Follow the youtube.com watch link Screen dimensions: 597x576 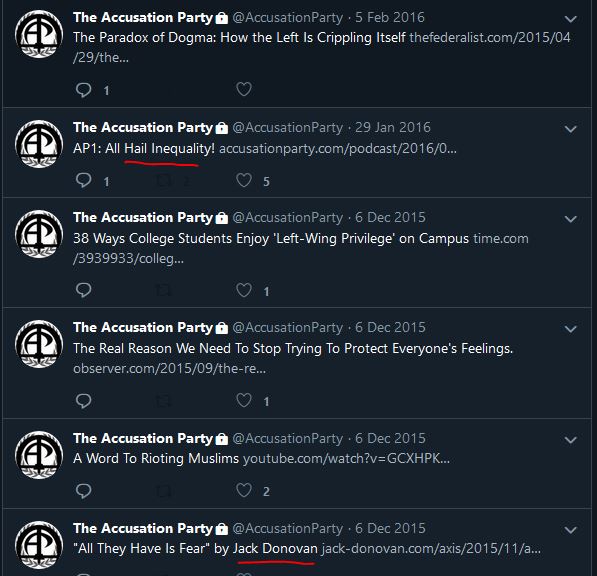tap(346, 458)
